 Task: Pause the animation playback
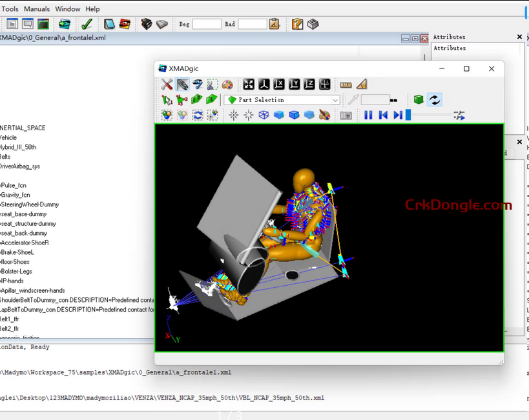tap(368, 115)
